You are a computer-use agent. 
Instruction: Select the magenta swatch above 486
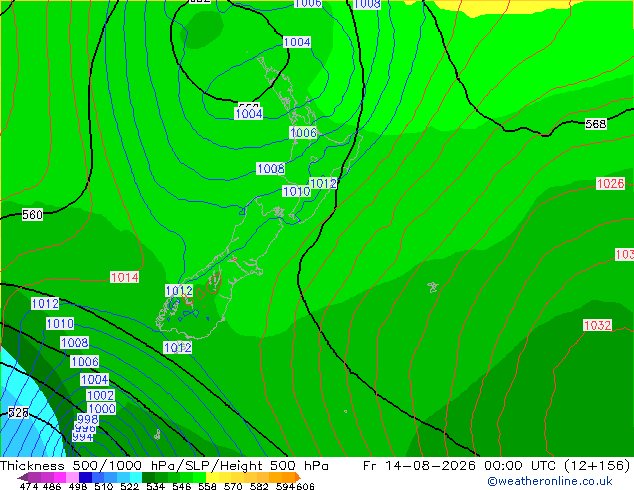pyautogui.click(x=60, y=477)
